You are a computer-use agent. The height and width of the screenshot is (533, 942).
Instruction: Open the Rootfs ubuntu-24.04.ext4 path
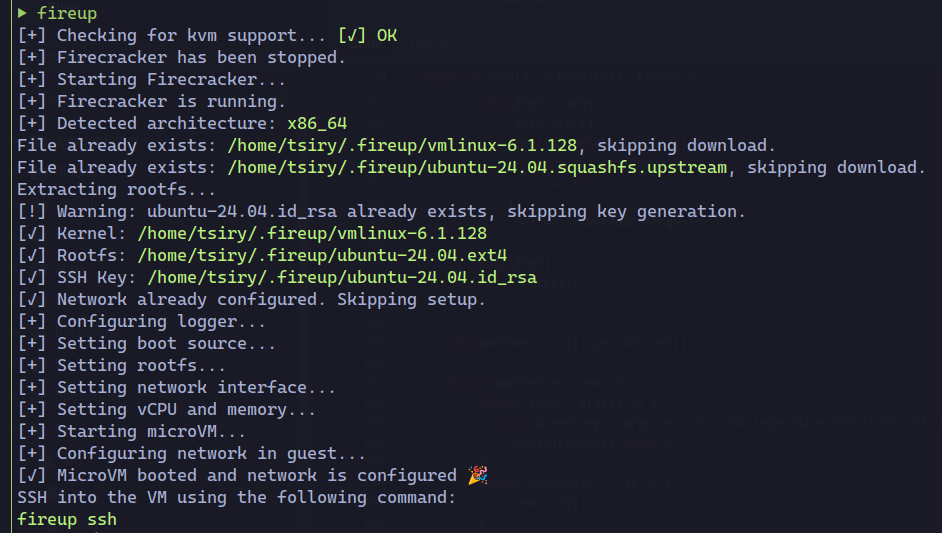click(x=321, y=256)
